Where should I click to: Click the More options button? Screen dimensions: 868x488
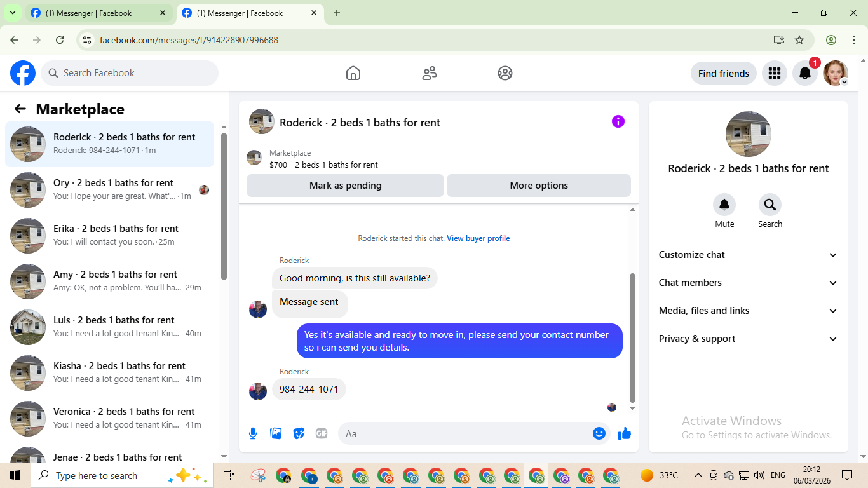539,186
